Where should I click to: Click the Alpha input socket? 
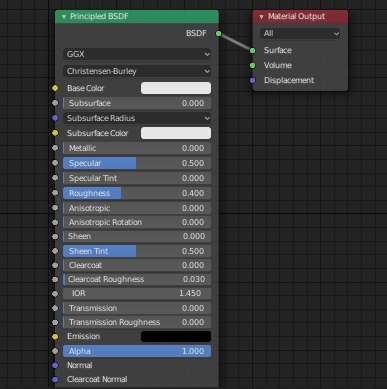[x=55, y=351]
